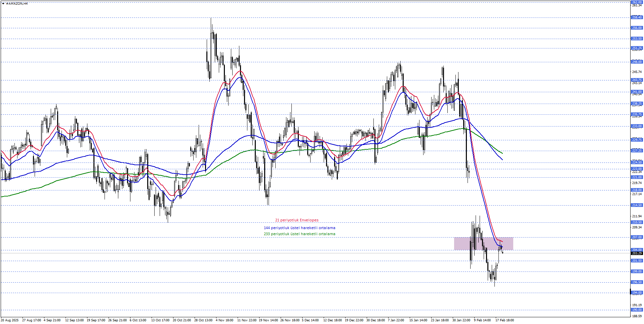Image resolution: width=644 pixels, height=324 pixels.
Task: Select the 194.00 price level label
Action: tap(637, 293)
